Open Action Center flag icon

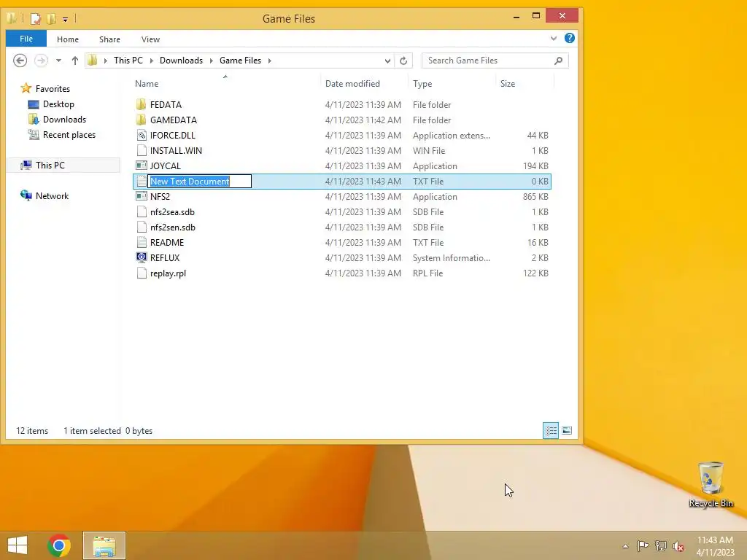(643, 545)
